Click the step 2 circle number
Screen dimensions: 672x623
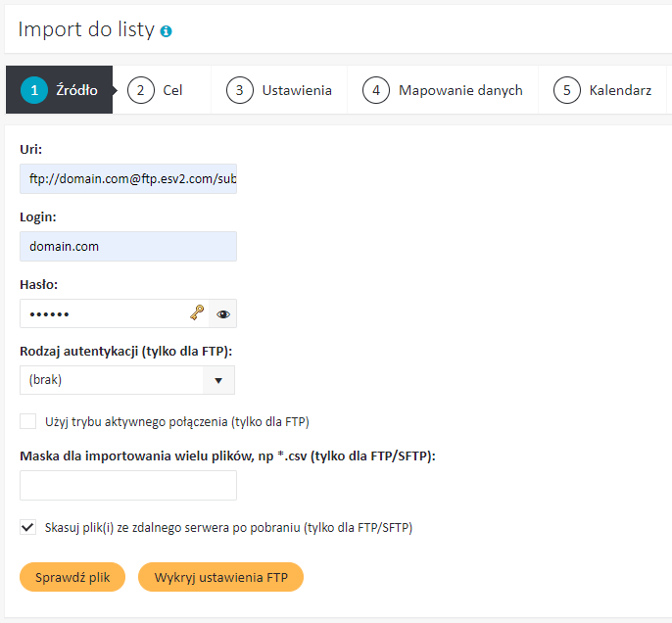pos(141,90)
